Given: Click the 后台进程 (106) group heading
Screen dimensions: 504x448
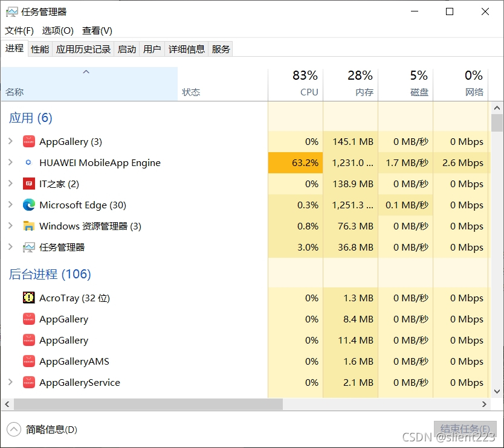Looking at the screenshot, I should (x=50, y=274).
